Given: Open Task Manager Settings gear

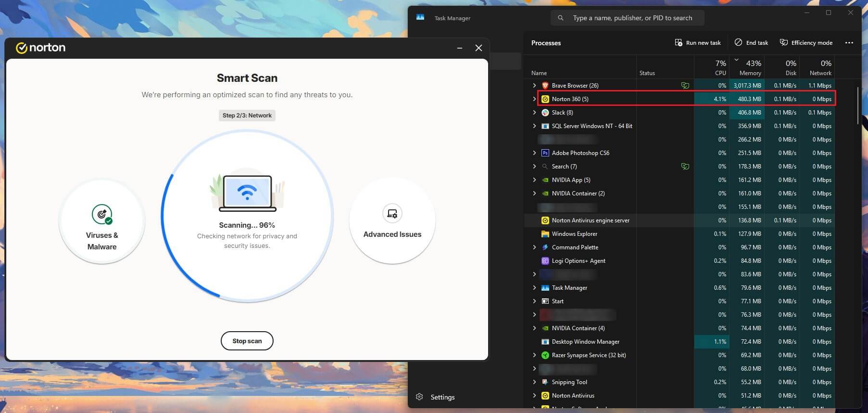Looking at the screenshot, I should [419, 397].
